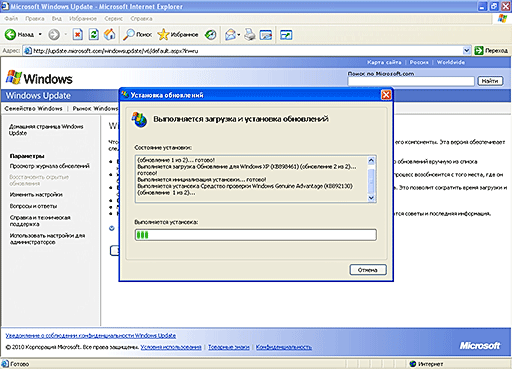The height and width of the screenshot is (369, 512).
Task: Click the Отмена button in dialog
Action: point(368,270)
